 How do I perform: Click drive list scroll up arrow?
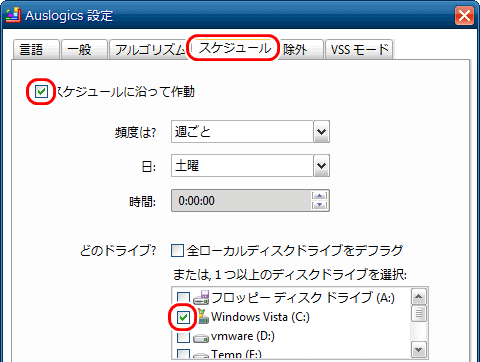419,296
